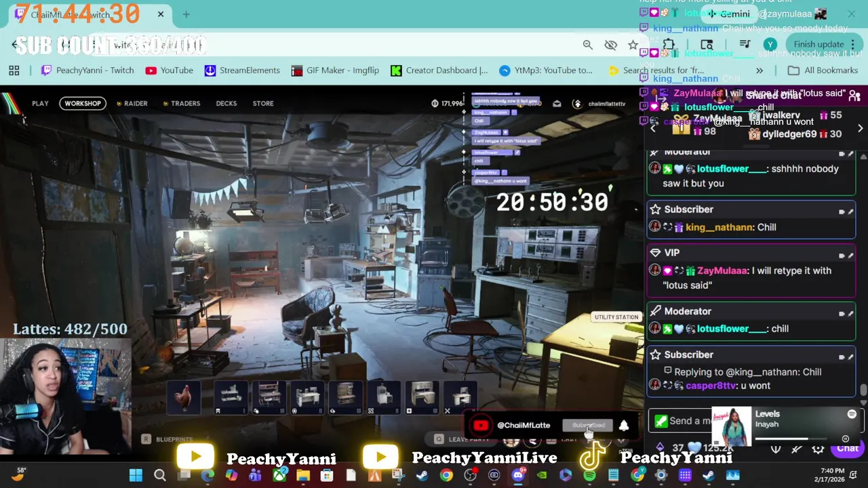The image size is (868, 488).
Task: Open the Spotify logo on Levels widget
Action: click(852, 414)
